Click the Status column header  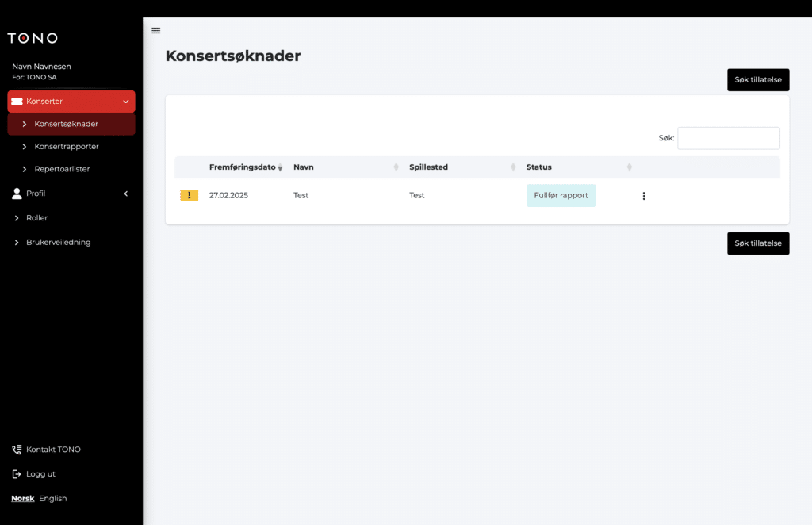click(538, 167)
